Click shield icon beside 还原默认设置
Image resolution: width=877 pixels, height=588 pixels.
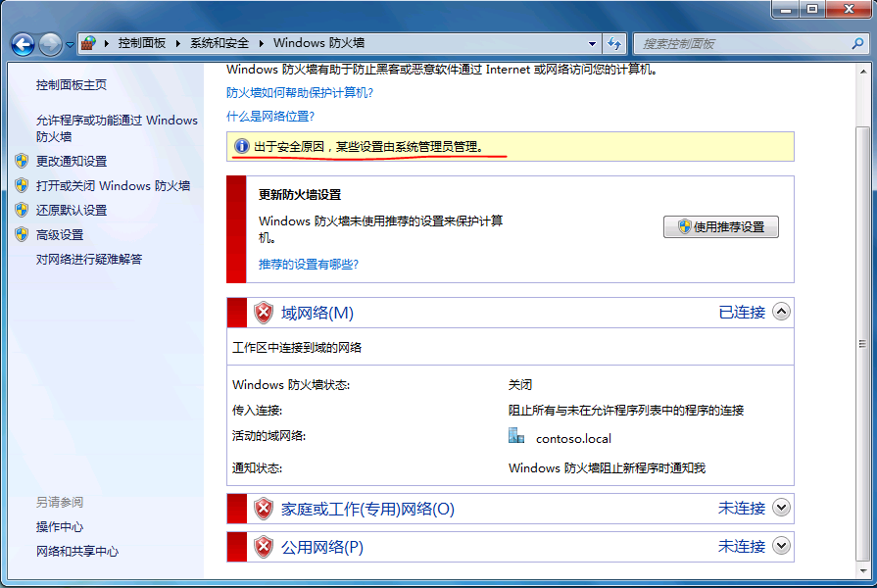22,211
